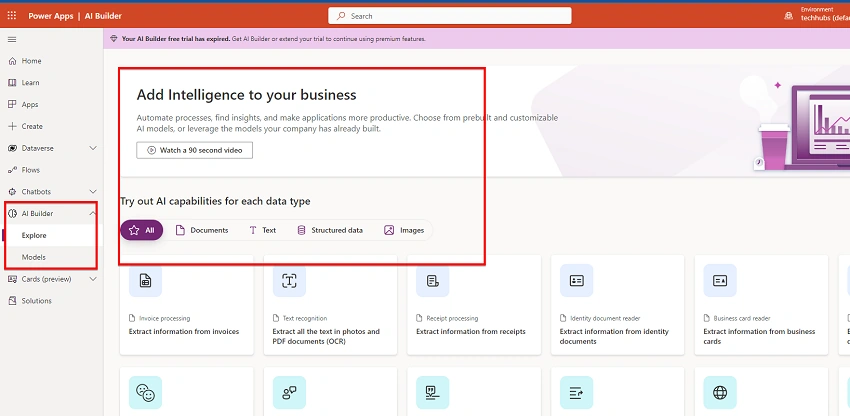Click Watch a 90 second video button
The width and height of the screenshot is (850, 416).
click(195, 150)
